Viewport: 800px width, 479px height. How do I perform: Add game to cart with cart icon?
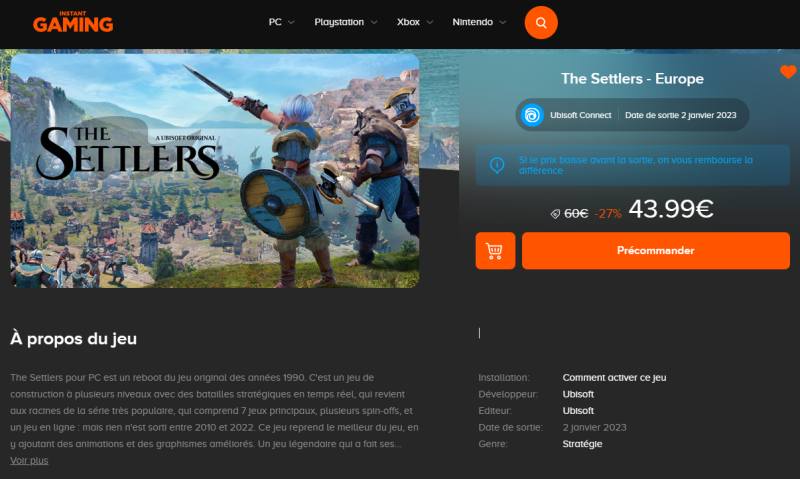(x=495, y=250)
